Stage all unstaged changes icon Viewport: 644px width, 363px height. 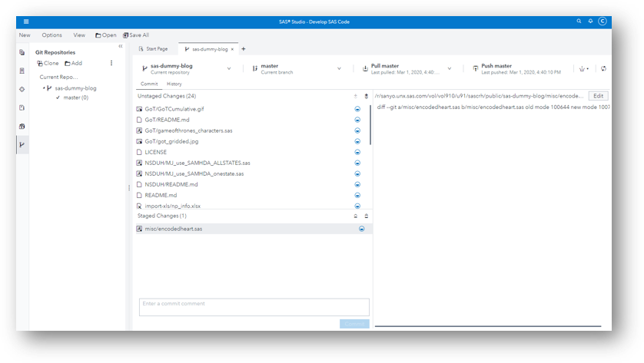coord(367,97)
